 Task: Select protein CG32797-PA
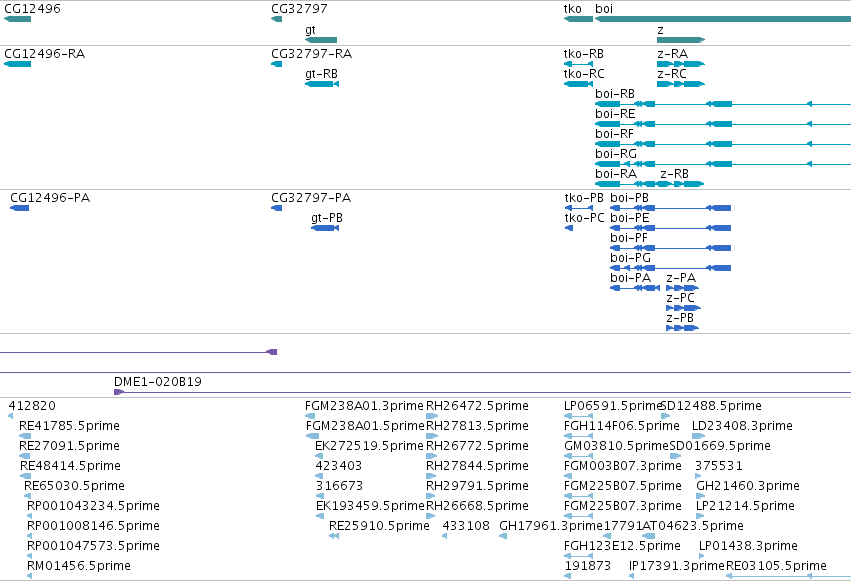(x=276, y=208)
